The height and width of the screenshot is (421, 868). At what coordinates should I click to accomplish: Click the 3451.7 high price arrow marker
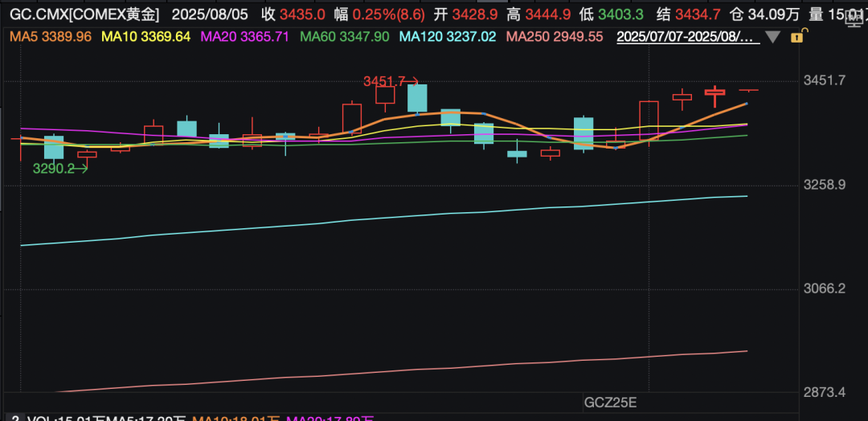(391, 81)
